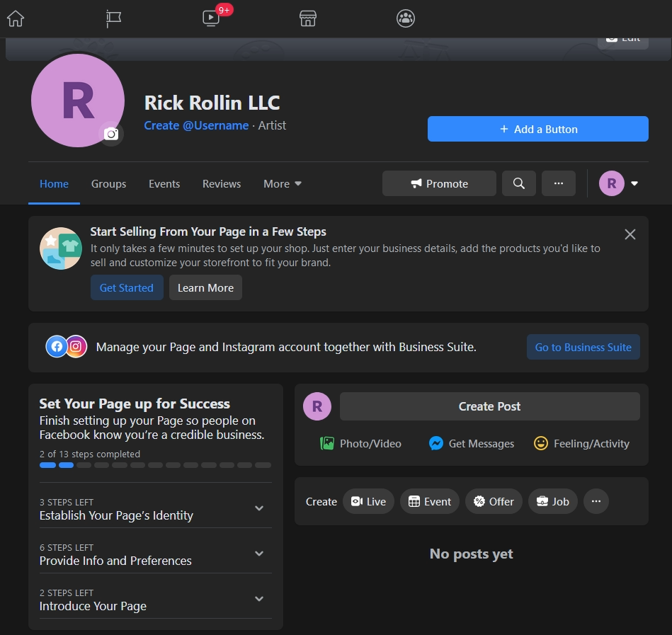
Task: Open Watch video icon with 9+ badge
Action: pyautogui.click(x=211, y=18)
